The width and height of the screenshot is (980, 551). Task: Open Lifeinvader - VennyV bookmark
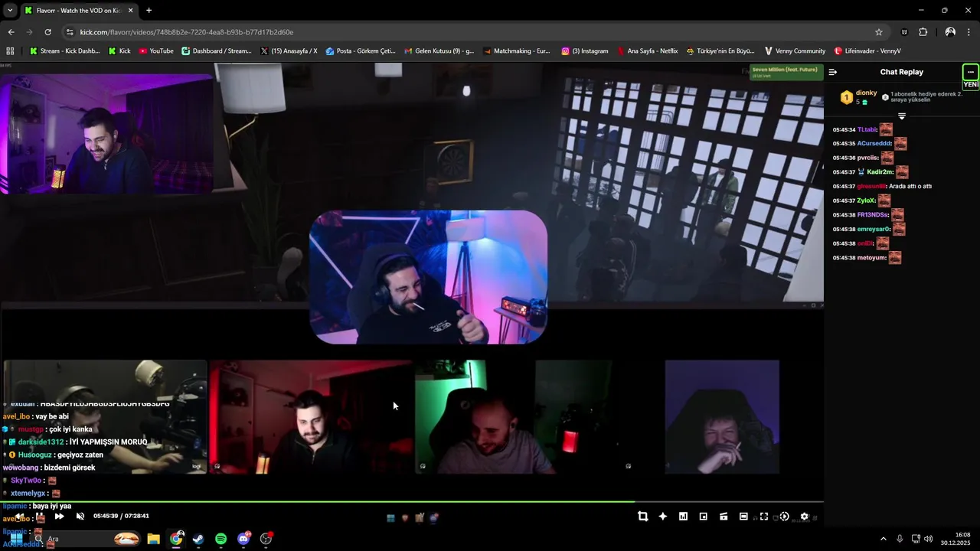coord(867,51)
